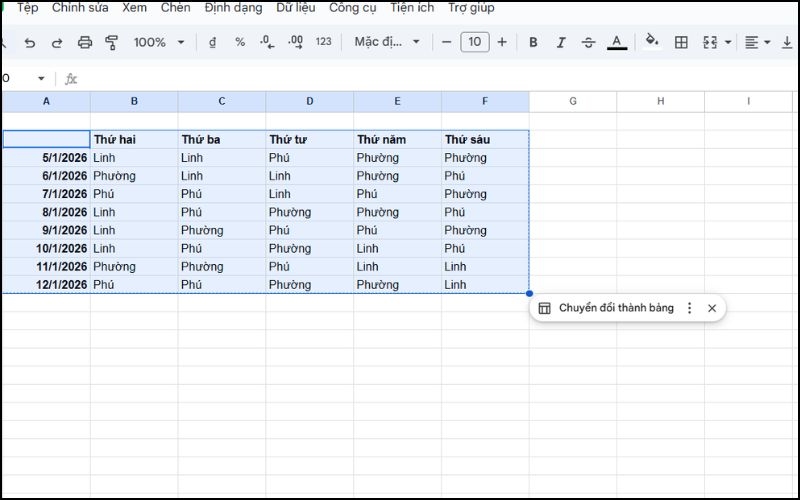
Task: Click Chuyển đổi thành bảng button
Action: pos(606,308)
